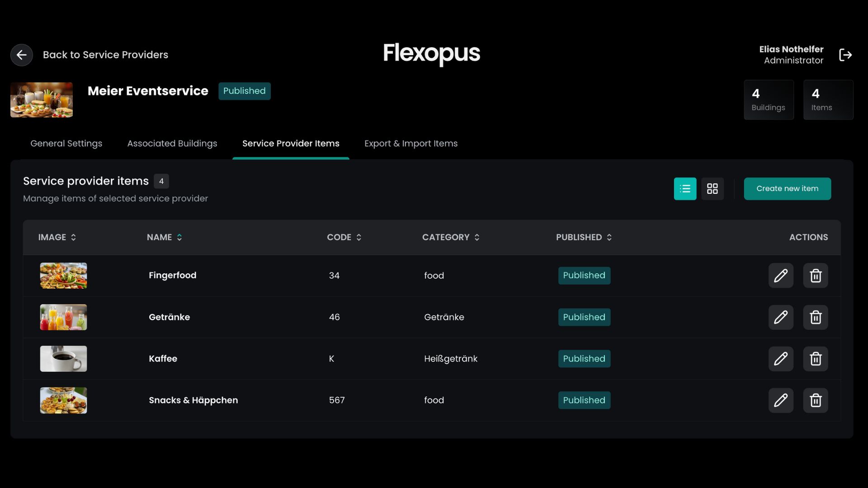
Task: Click the Heißgetränk category cell
Action: click(x=451, y=359)
